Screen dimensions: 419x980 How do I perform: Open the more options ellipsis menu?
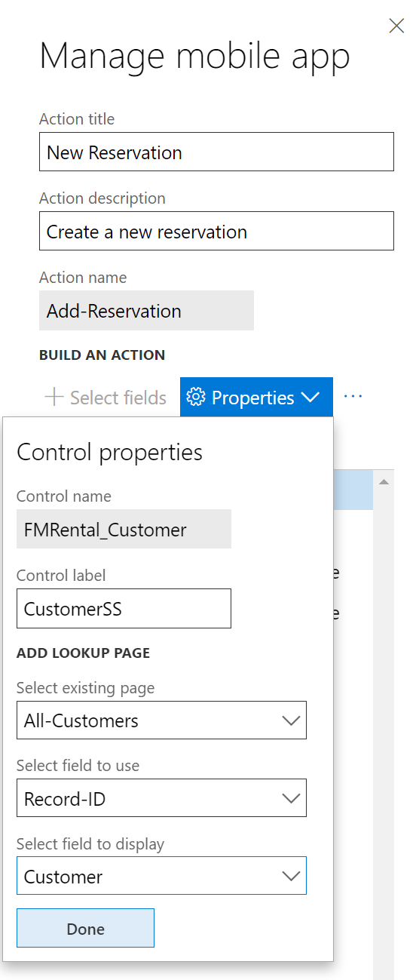click(353, 397)
